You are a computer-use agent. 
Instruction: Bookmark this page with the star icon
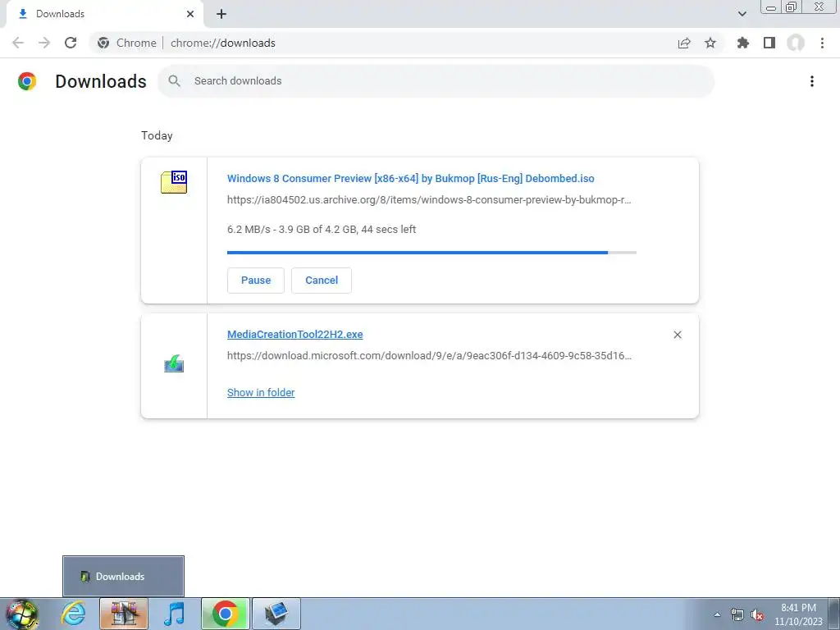coord(710,43)
